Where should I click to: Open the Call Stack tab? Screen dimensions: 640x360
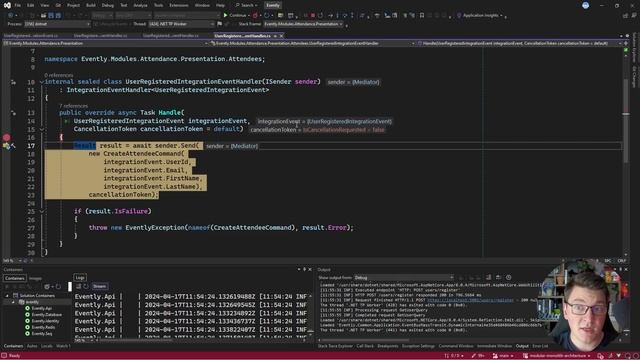point(365,346)
